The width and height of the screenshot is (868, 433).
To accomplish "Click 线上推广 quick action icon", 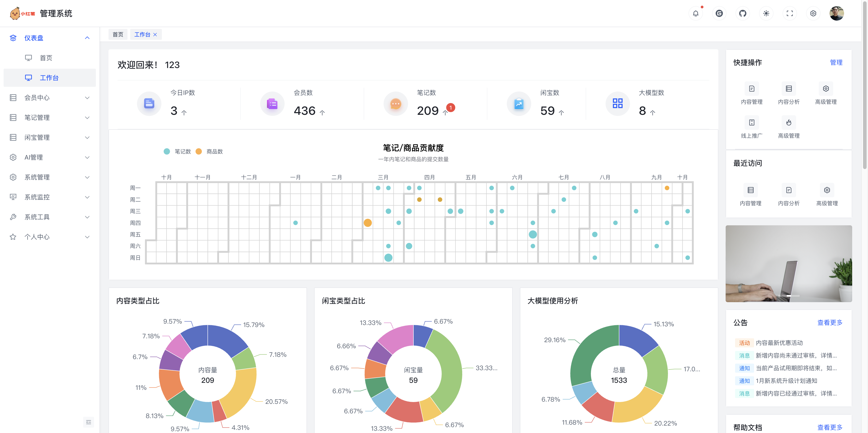I will pyautogui.click(x=751, y=123).
